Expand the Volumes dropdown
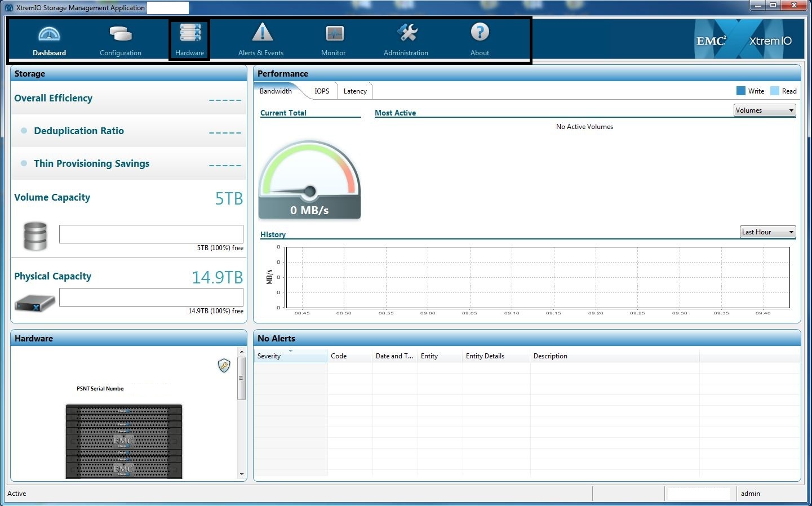 (x=765, y=110)
